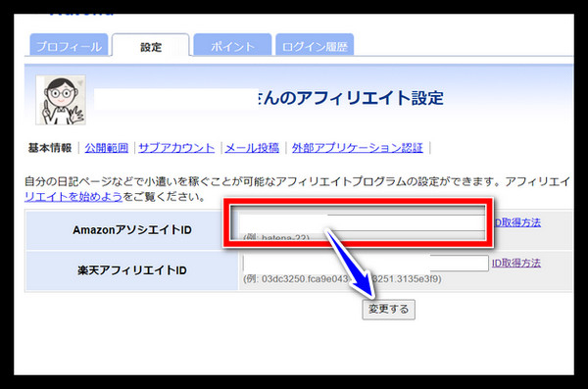Open the 公開範囲 link

tap(107, 148)
